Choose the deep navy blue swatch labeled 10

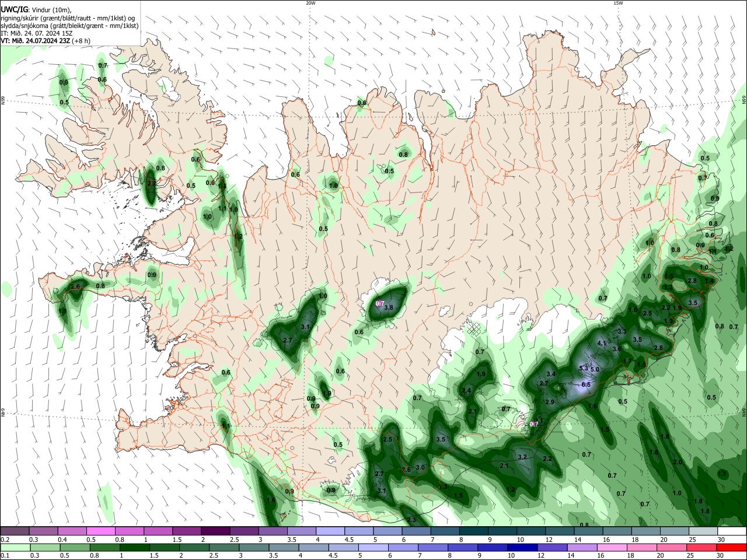pos(523,547)
